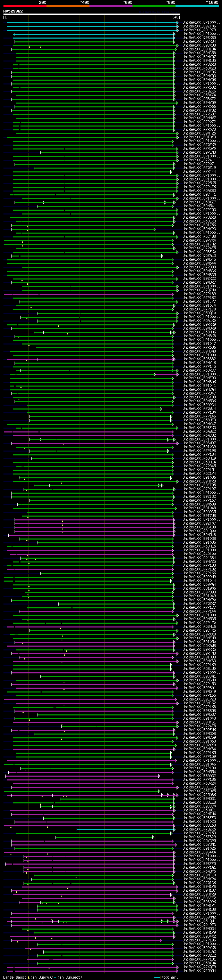Open hit UniRef100_Q9LQ00

199,531
